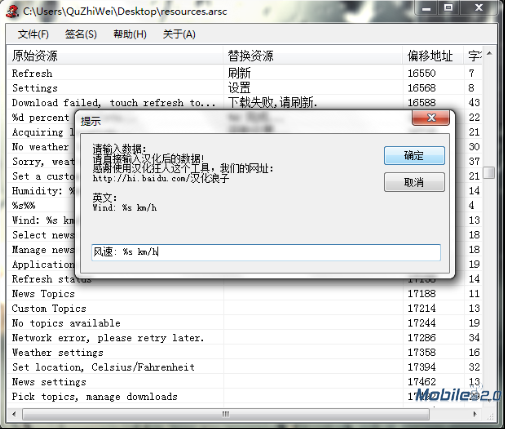Open the 帮助(H) menu
This screenshot has width=505, height=429.
(x=130, y=34)
